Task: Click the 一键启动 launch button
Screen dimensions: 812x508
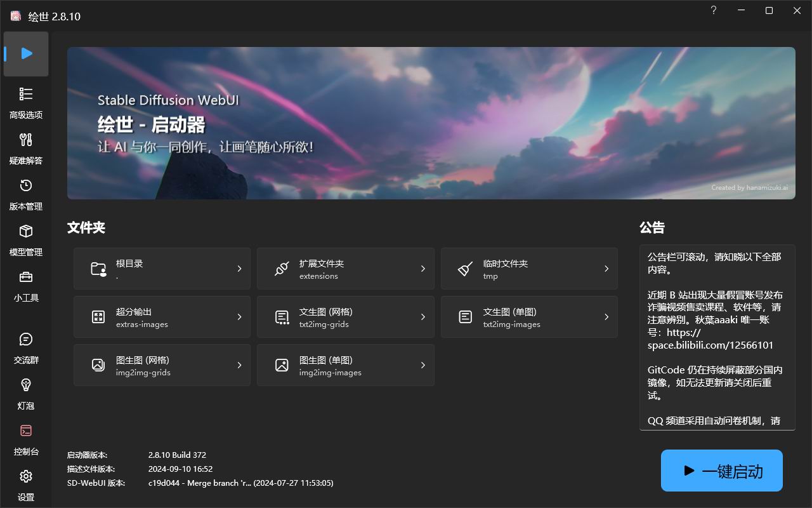Action: [x=722, y=471]
